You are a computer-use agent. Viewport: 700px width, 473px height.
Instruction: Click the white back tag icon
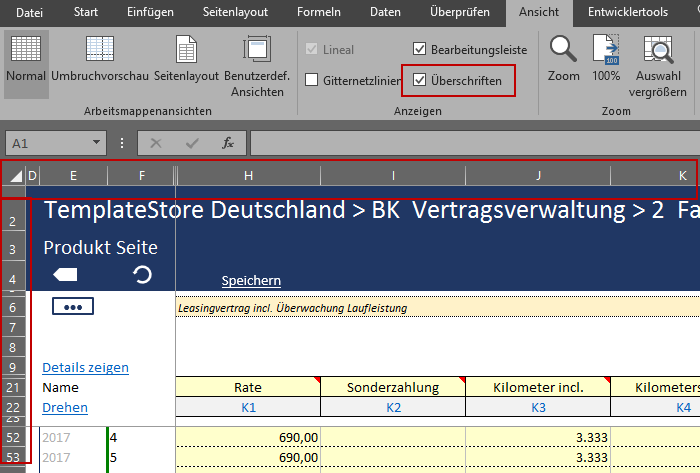coord(65,275)
